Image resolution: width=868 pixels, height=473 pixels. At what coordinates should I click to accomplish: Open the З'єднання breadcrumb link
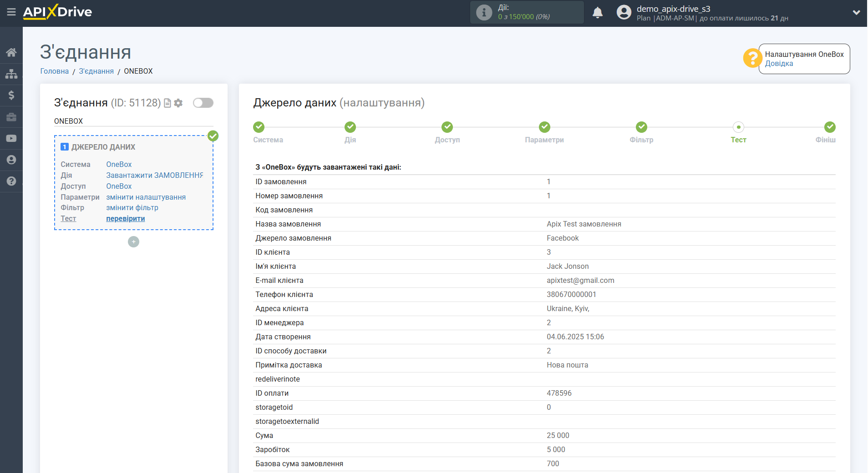coord(96,71)
